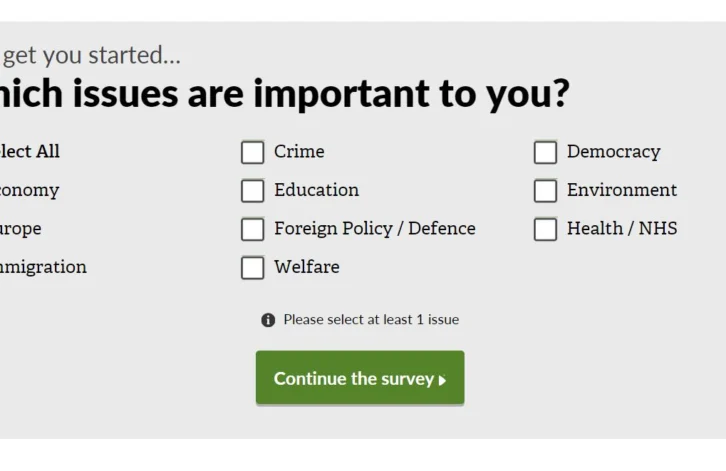Click the partially visible Economy label
The image size is (726, 471).
(x=30, y=190)
